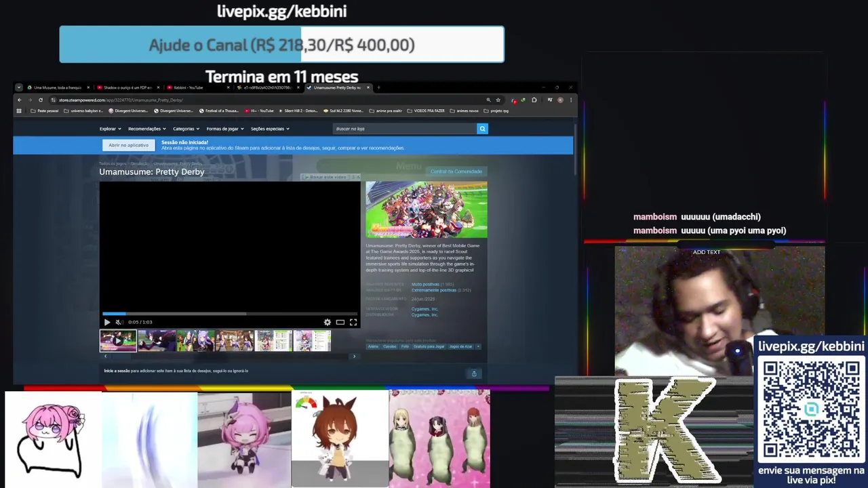The height and width of the screenshot is (488, 868).
Task: Click the Cavalos tag
Action: point(389,346)
